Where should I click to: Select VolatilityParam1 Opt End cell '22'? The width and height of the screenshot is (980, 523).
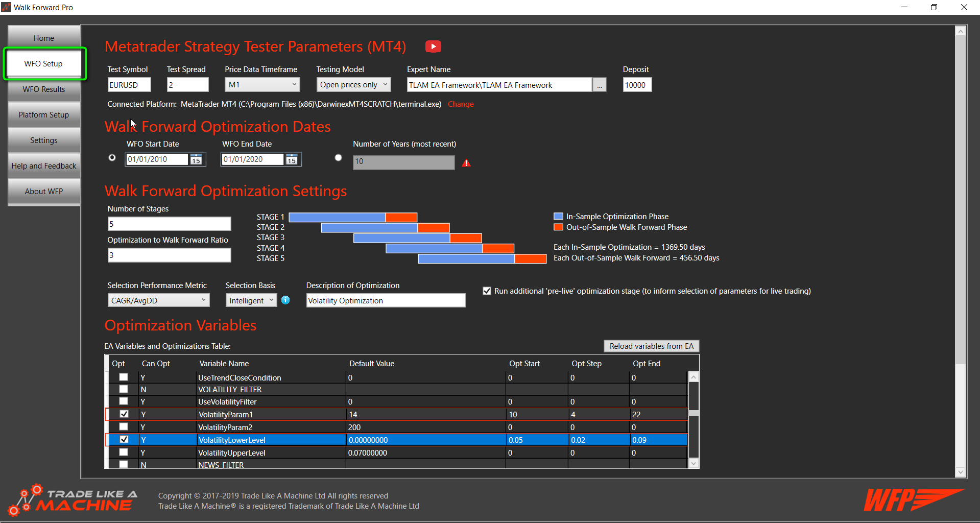point(658,414)
